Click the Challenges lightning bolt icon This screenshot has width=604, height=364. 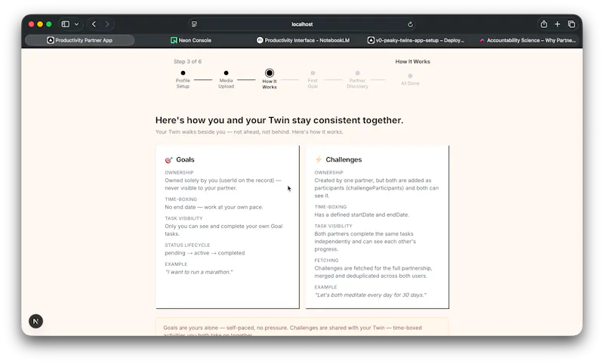[x=319, y=159]
